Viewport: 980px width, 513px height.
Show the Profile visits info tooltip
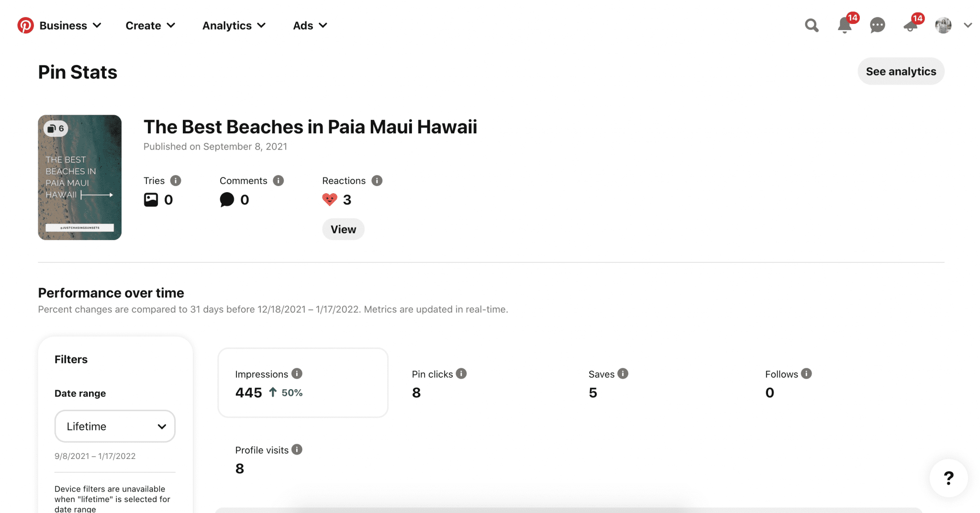pyautogui.click(x=297, y=449)
